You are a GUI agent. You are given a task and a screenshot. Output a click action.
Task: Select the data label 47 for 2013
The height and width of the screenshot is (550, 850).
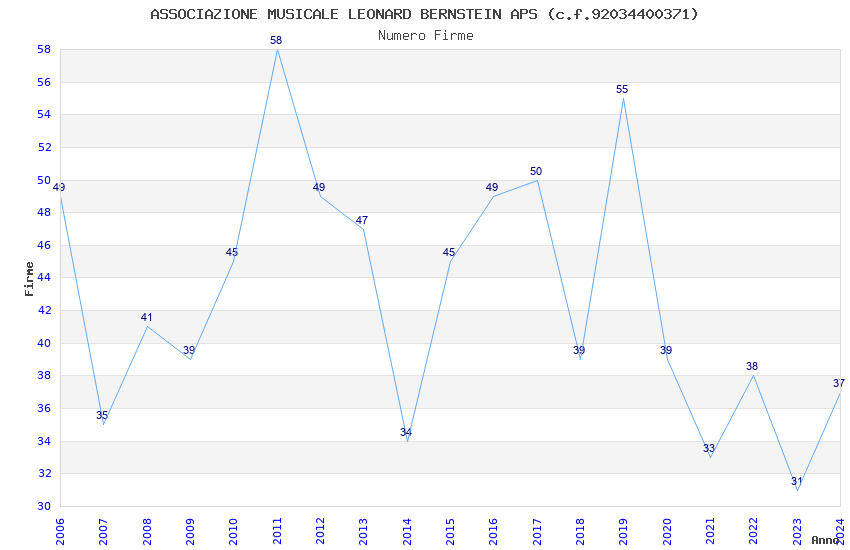click(362, 220)
